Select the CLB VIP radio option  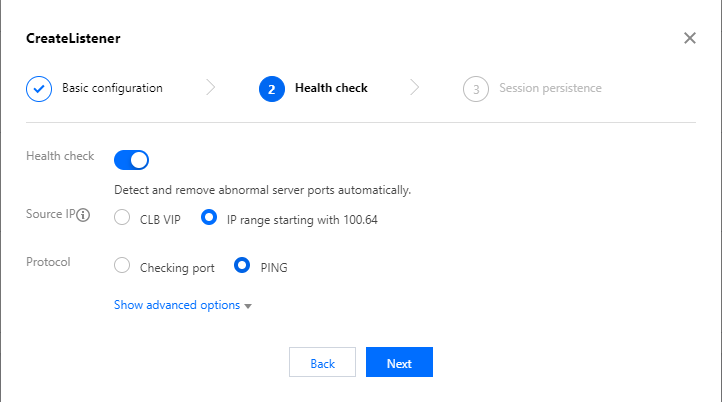[123, 217]
